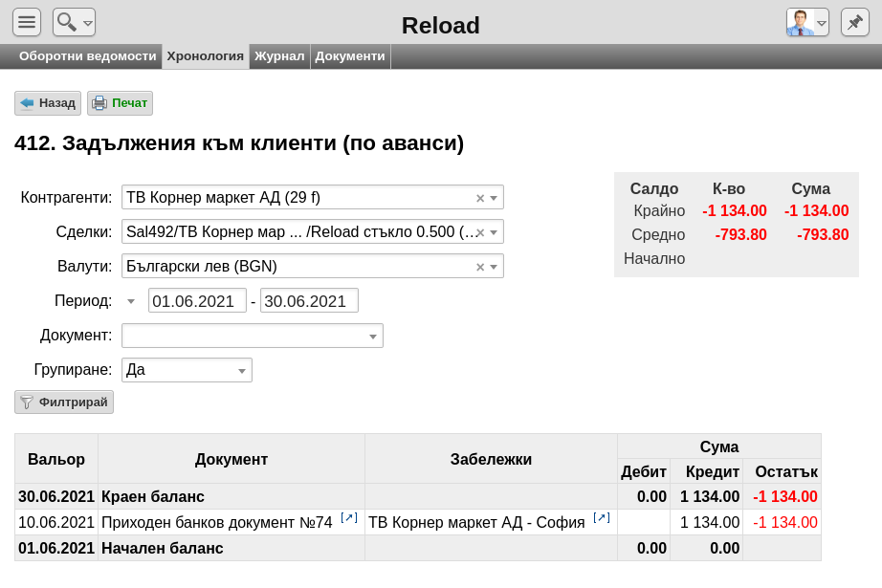Expand the Период preset arrow
The height and width of the screenshot is (588, 882).
130,301
